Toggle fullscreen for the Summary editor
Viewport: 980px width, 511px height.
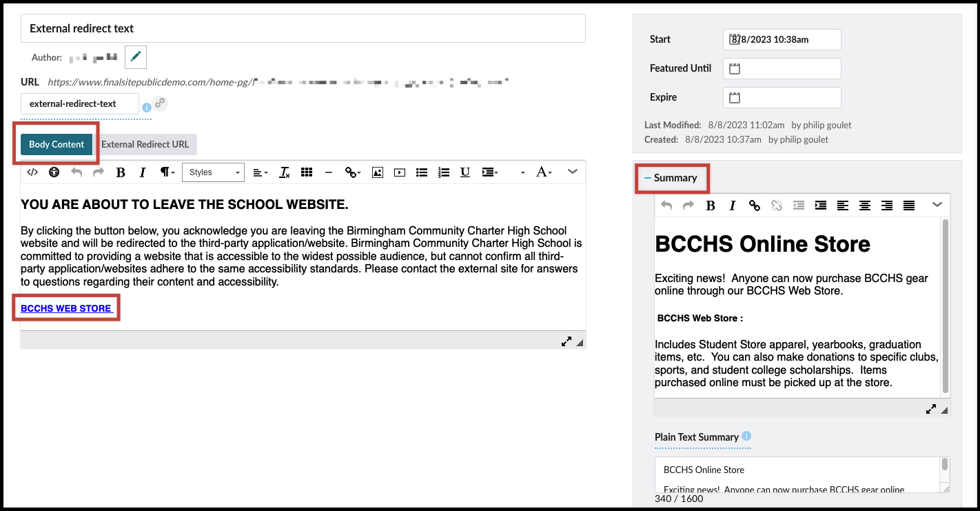coord(931,409)
